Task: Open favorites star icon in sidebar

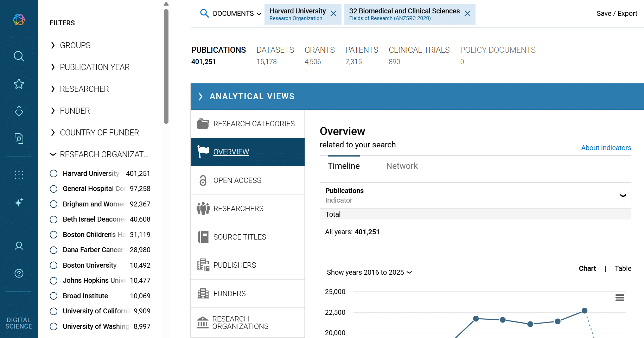Action: tap(19, 84)
